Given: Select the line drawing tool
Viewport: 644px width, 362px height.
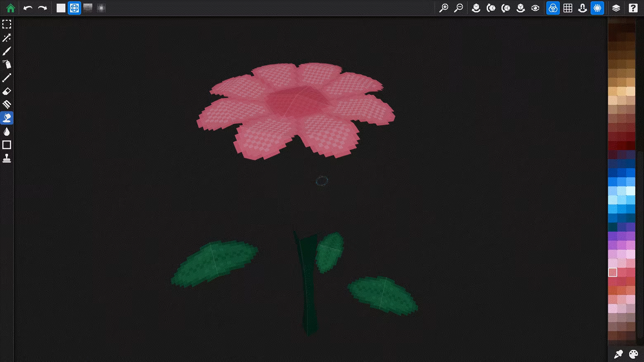Looking at the screenshot, I should pyautogui.click(x=7, y=78).
